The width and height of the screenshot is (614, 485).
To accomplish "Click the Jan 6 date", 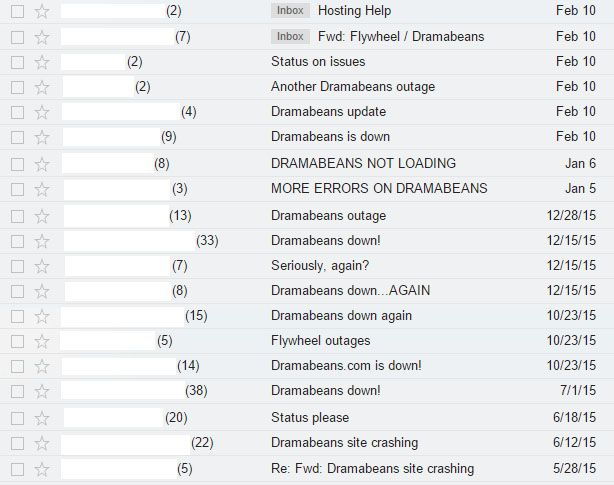I will pos(581,163).
